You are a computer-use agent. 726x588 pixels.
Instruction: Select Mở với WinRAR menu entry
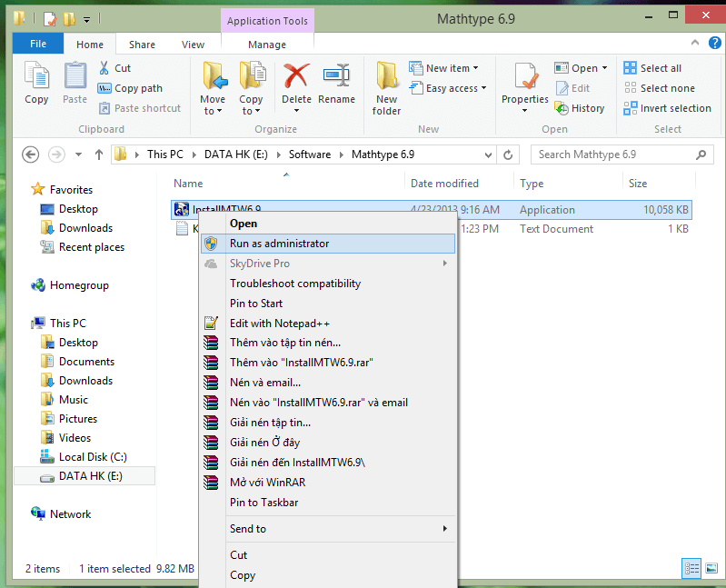pyautogui.click(x=328, y=483)
